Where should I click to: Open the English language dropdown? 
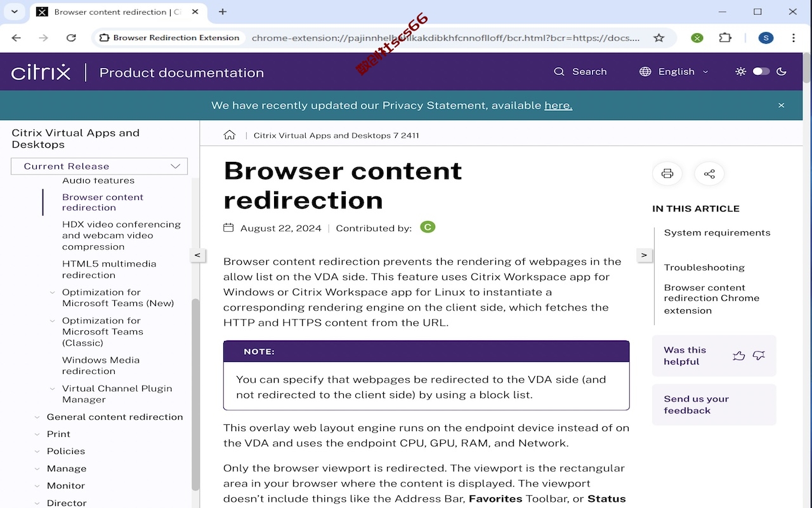point(674,72)
